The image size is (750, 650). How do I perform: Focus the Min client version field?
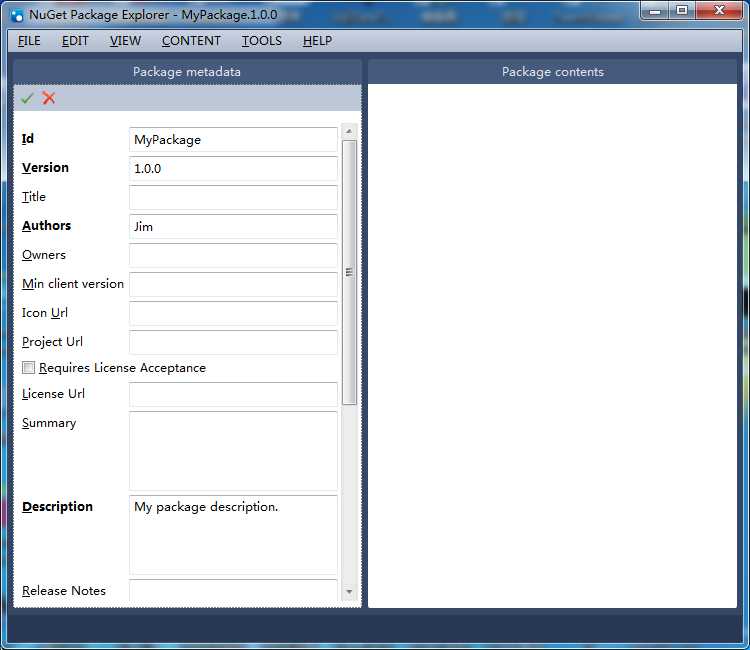[233, 285]
